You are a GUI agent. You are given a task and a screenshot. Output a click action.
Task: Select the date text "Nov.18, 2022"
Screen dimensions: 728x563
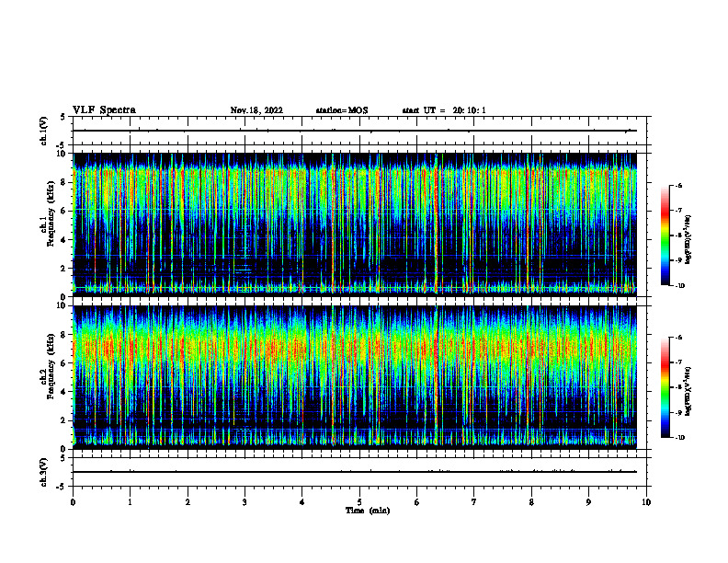[256, 110]
